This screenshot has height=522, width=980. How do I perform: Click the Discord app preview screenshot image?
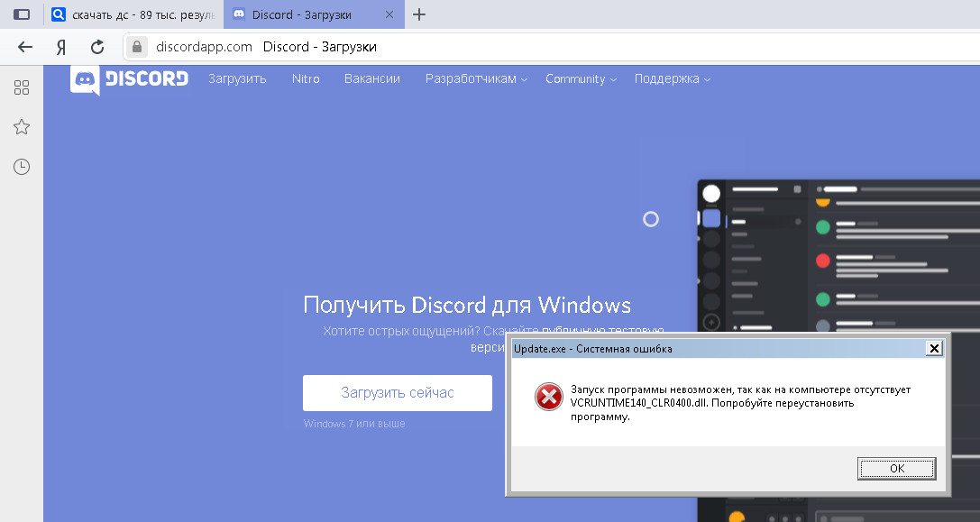pyautogui.click(x=838, y=256)
